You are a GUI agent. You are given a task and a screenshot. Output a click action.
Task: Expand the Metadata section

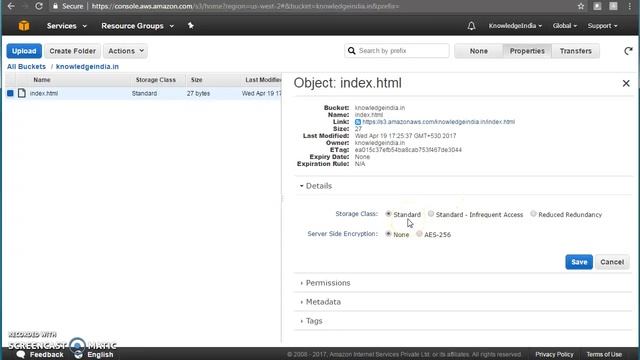(x=320, y=302)
